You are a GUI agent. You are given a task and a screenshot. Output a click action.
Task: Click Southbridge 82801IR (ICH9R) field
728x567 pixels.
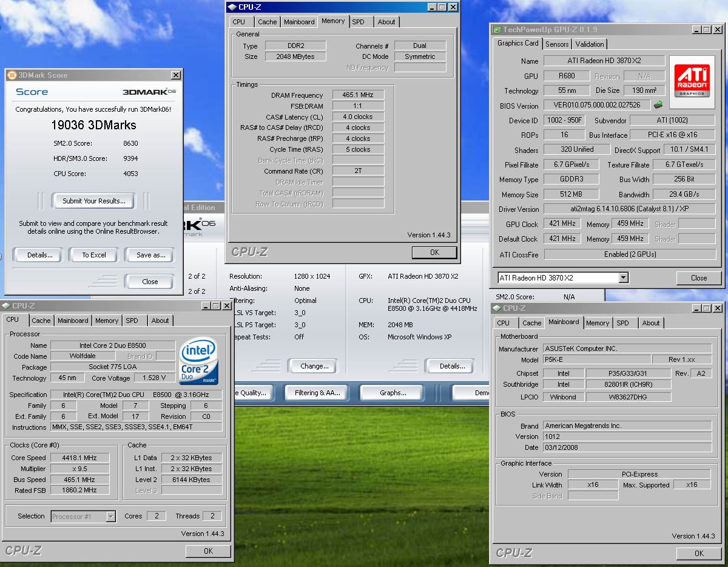point(628,384)
